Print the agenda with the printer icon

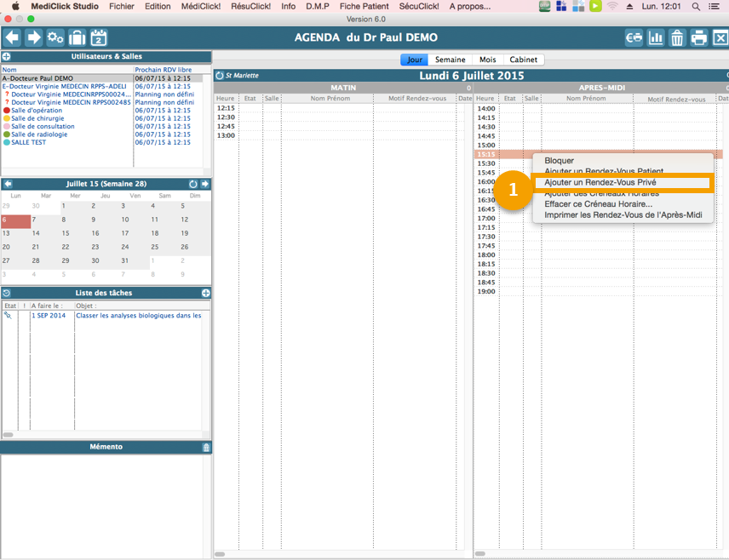point(698,37)
